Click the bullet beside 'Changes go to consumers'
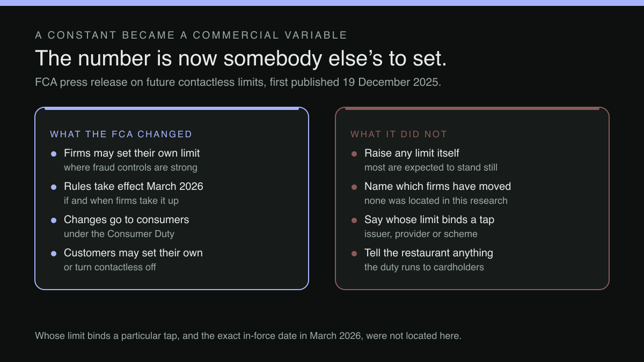 (54, 220)
